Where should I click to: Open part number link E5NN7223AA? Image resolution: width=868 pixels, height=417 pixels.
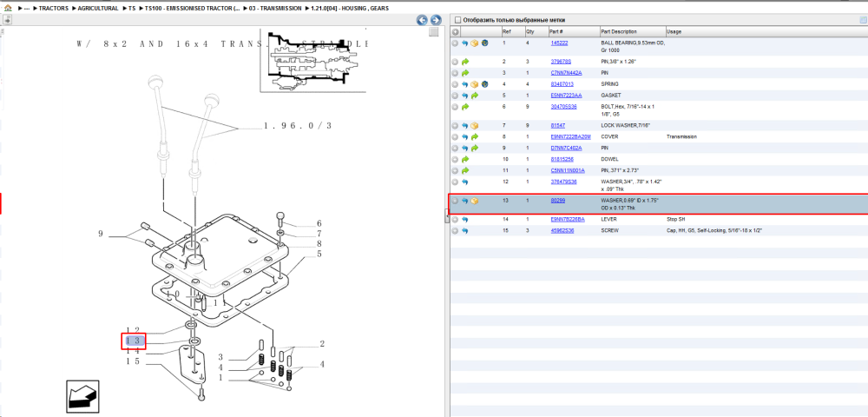(566, 96)
